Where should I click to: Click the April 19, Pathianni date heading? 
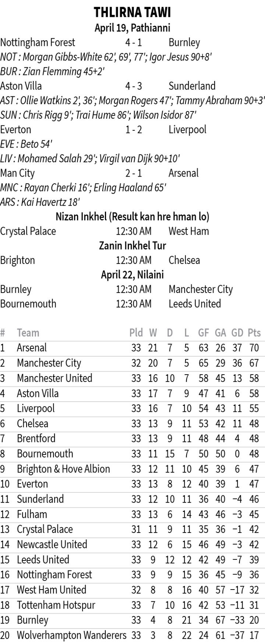click(x=132, y=28)
